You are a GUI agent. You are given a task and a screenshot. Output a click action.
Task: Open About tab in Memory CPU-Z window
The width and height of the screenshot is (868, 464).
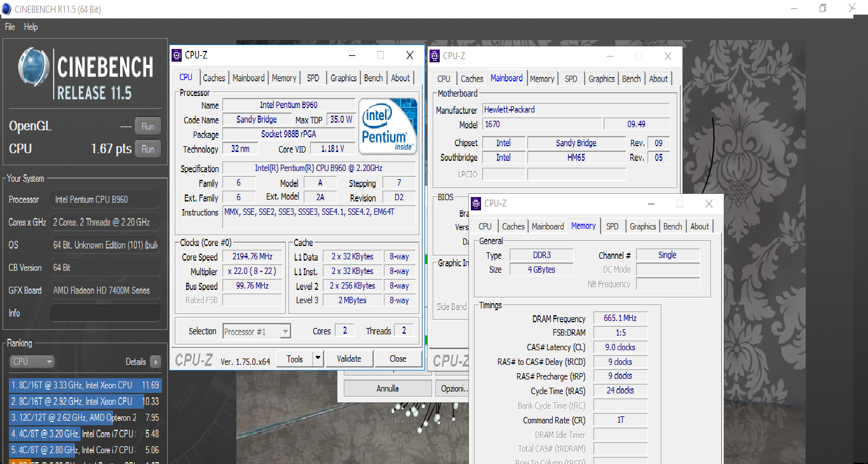pos(700,226)
